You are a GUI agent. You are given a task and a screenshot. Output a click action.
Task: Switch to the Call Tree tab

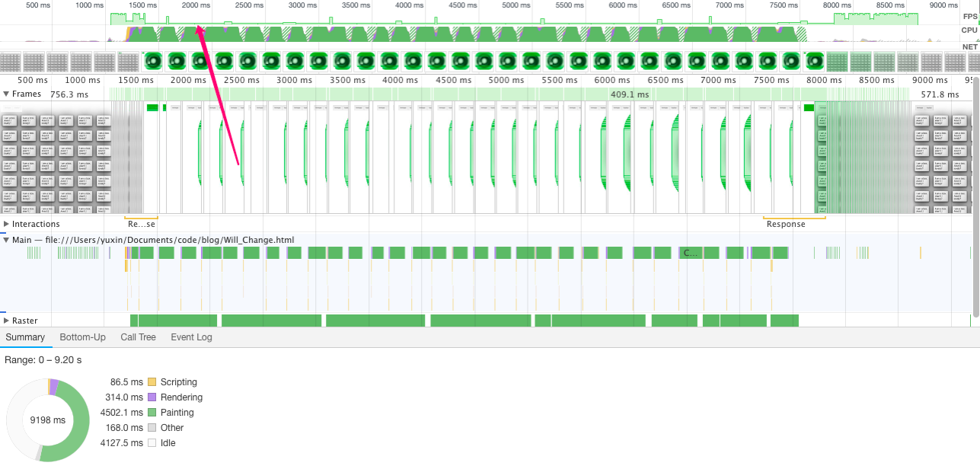(x=138, y=337)
